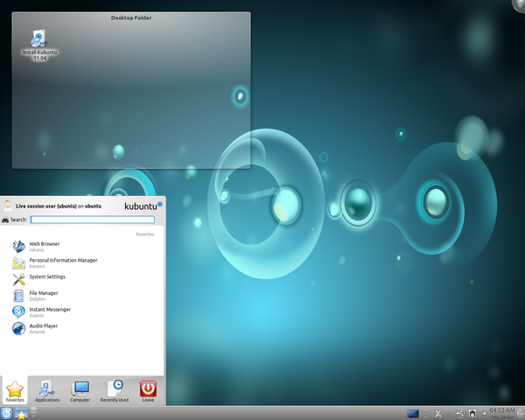The width and height of the screenshot is (525, 420).
Task: Select the Favorites tab
Action: [x=14, y=390]
